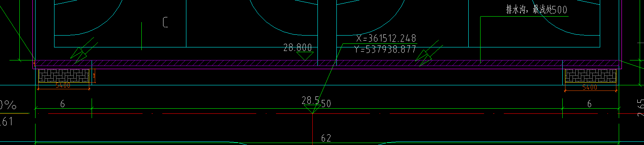Pick the overall dimension text 62

point(326,138)
